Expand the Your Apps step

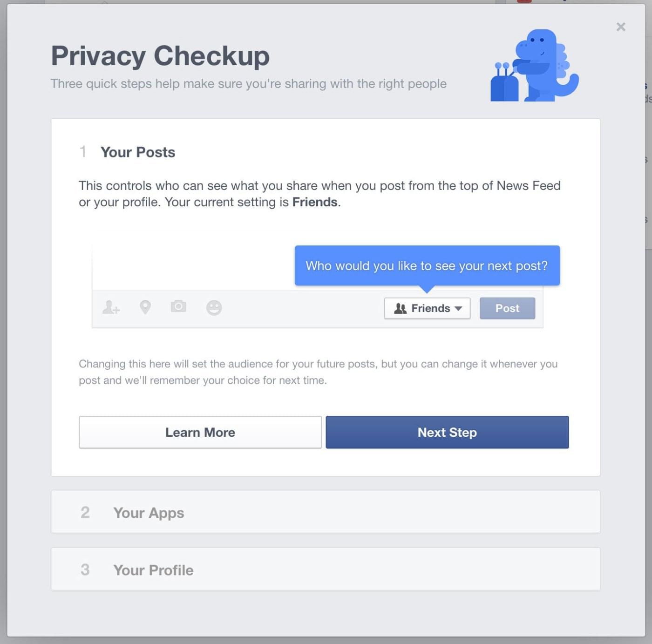326,512
